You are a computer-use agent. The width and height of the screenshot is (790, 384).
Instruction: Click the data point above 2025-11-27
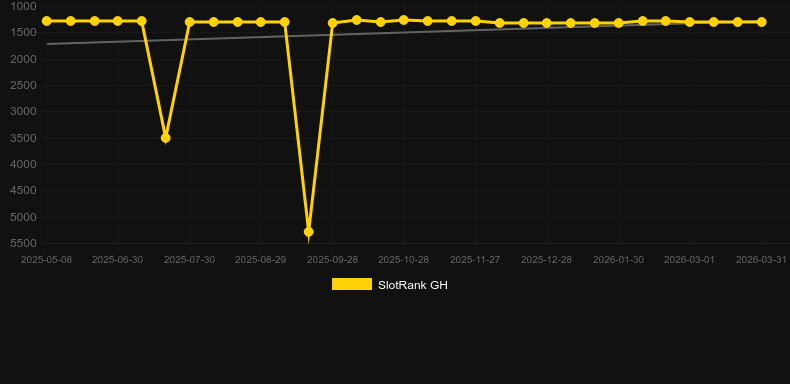(475, 21)
